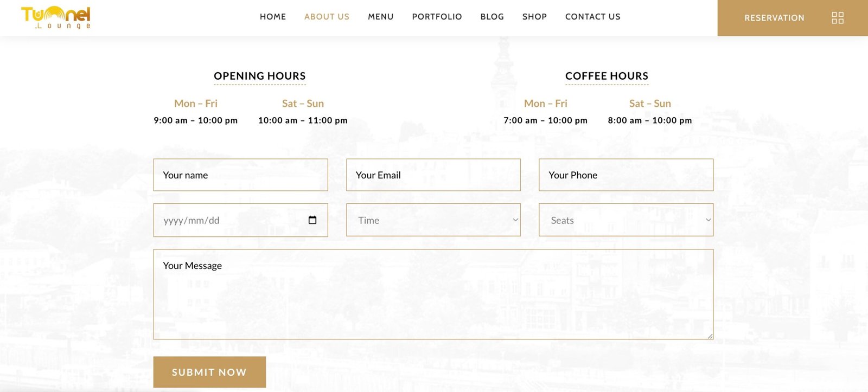
Task: Open the Blog section
Action: (492, 17)
